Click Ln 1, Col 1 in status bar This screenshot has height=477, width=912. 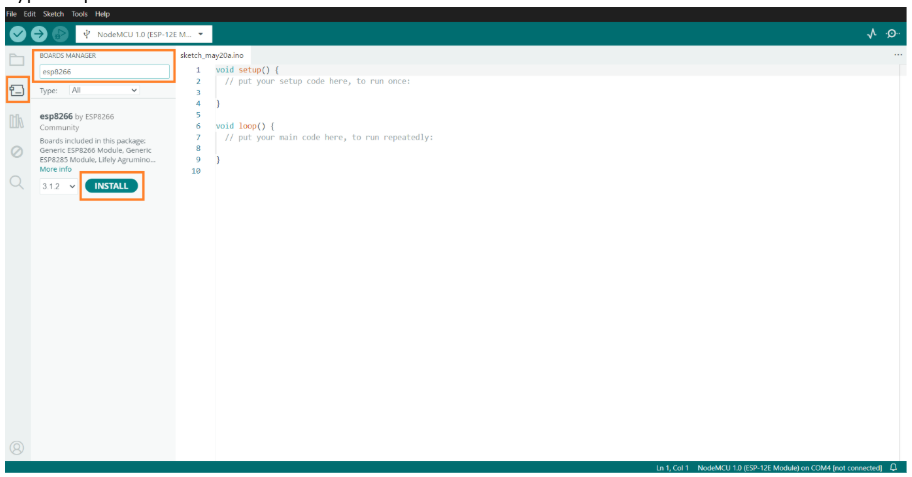point(672,468)
